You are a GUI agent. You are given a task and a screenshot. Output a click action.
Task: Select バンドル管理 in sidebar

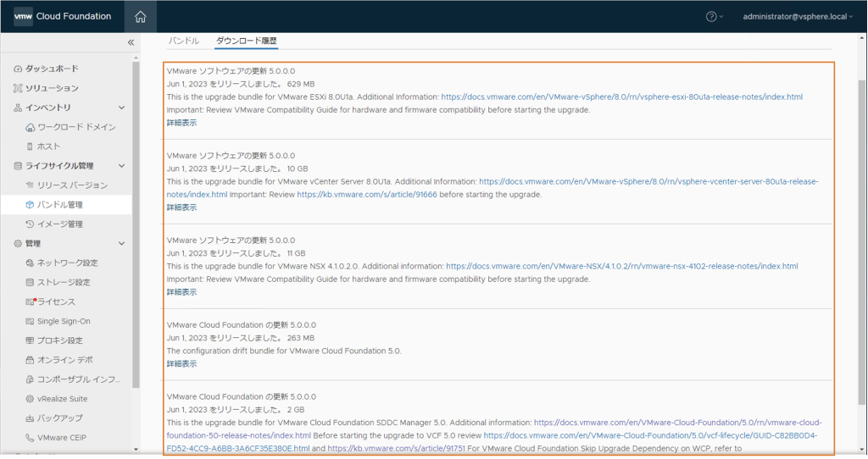[60, 205]
